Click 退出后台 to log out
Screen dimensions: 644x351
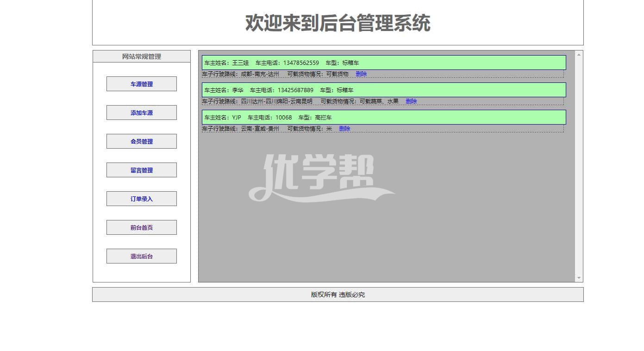tap(141, 256)
